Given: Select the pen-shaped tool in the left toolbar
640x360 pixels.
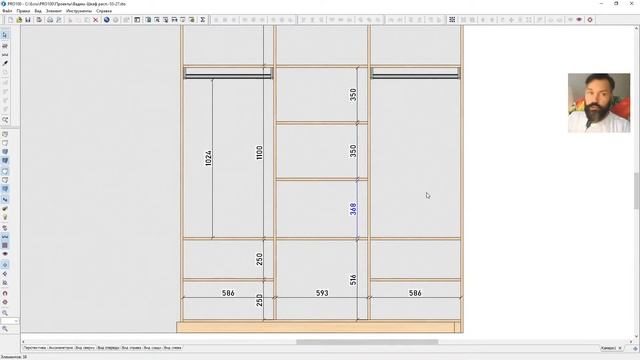Looking at the screenshot, I should pos(5,63).
